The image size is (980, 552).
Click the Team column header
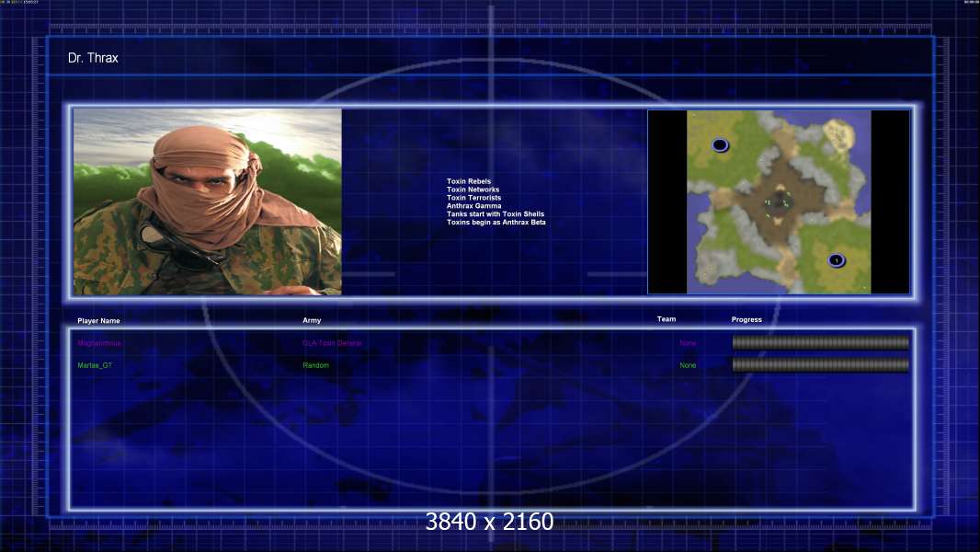tap(667, 319)
